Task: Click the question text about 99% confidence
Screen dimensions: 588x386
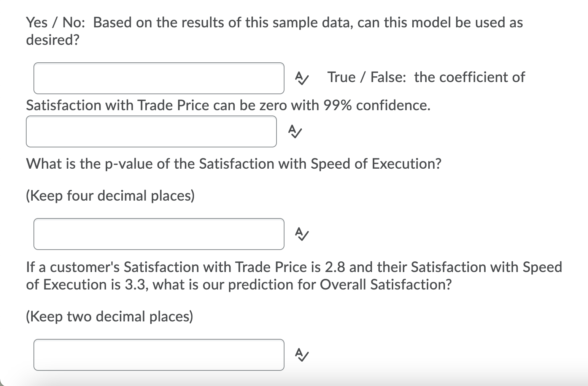Action: click(x=228, y=106)
